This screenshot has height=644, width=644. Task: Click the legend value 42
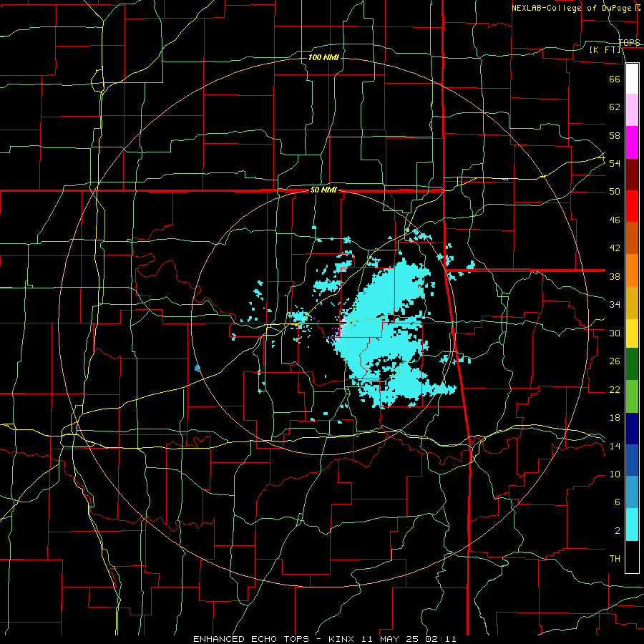[615, 248]
